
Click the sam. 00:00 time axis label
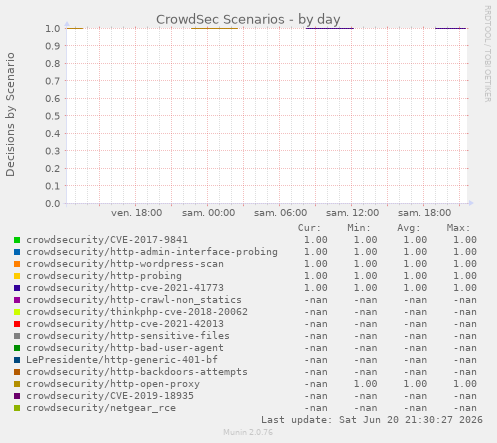pos(209,213)
